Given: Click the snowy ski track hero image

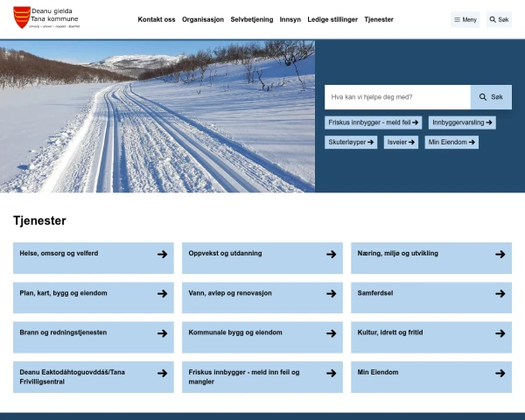Looking at the screenshot, I should click(x=157, y=116).
